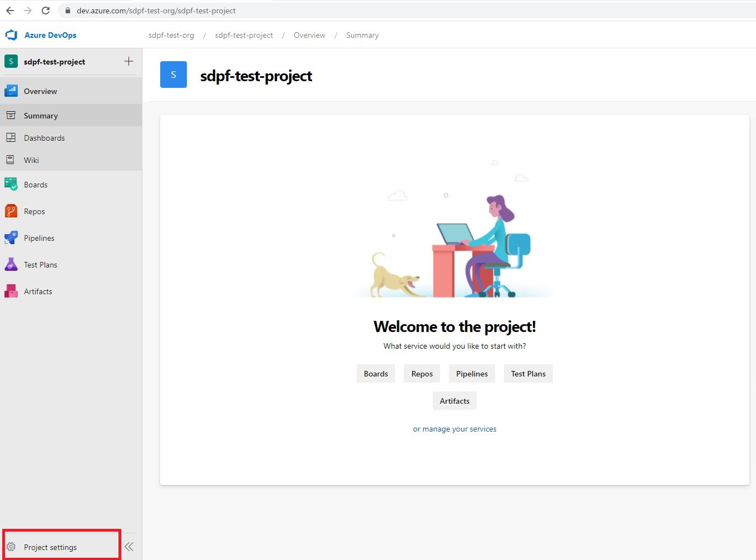The width and height of the screenshot is (756, 560).
Task: Click the Boards icon in the sidebar
Action: (11, 184)
